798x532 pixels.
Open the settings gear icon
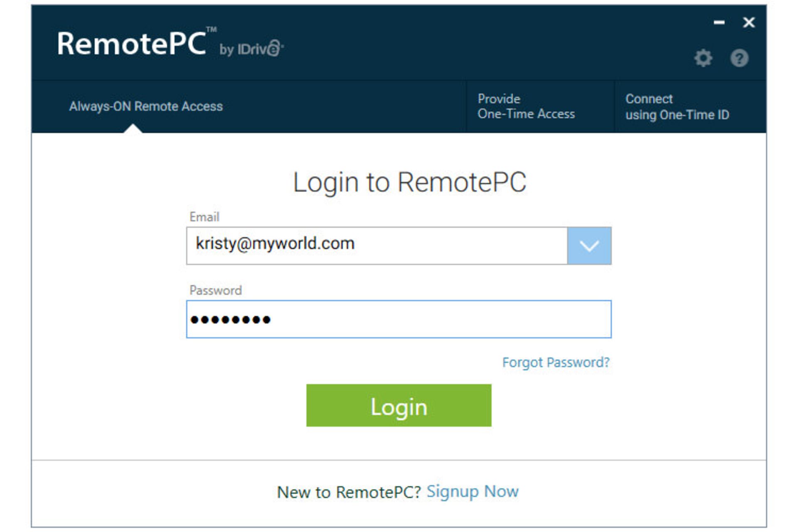click(703, 58)
